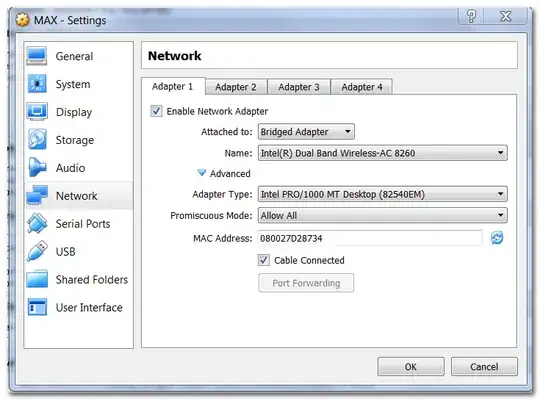Viewport: 540px width, 401px height.
Task: Click the USB plug icon
Action: pyautogui.click(x=37, y=251)
